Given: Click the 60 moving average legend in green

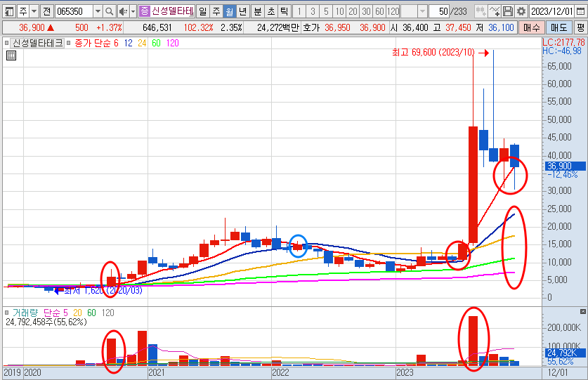Looking at the screenshot, I should tap(156, 43).
